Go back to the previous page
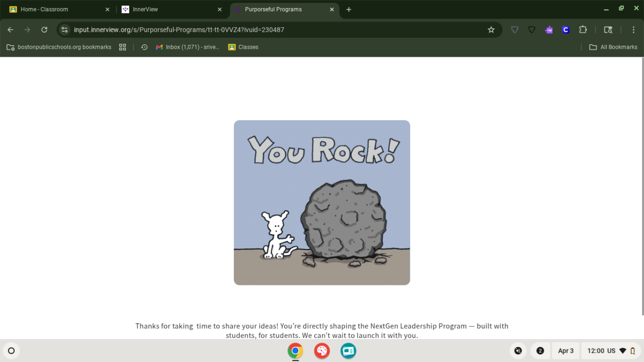This screenshot has height=362, width=644. (11, 30)
